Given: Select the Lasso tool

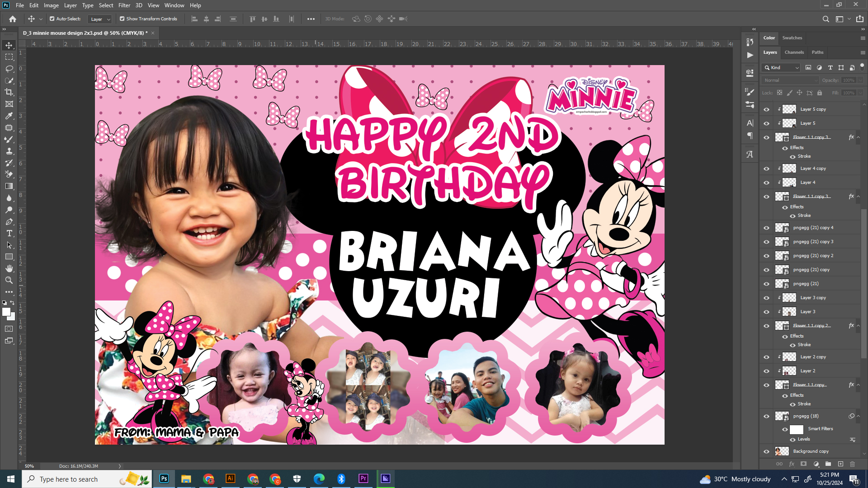Looking at the screenshot, I should click(x=9, y=69).
